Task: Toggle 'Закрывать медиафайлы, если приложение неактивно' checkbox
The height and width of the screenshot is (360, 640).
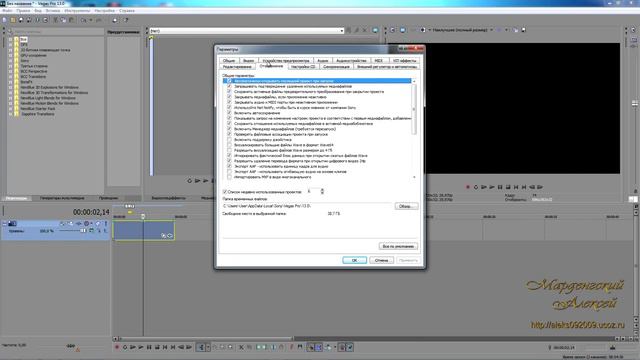Action: pyautogui.click(x=229, y=97)
